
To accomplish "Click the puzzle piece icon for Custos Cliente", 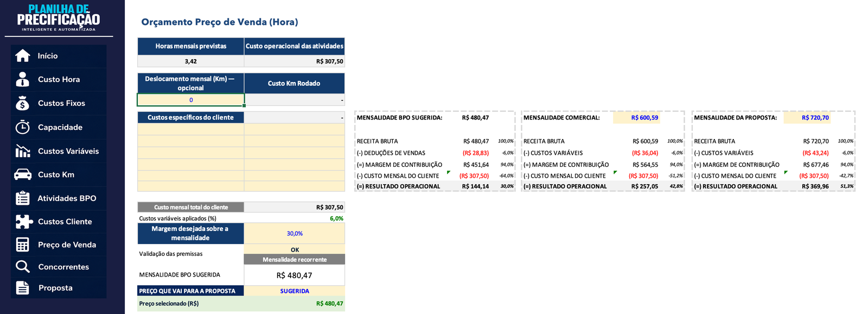I will click(24, 222).
